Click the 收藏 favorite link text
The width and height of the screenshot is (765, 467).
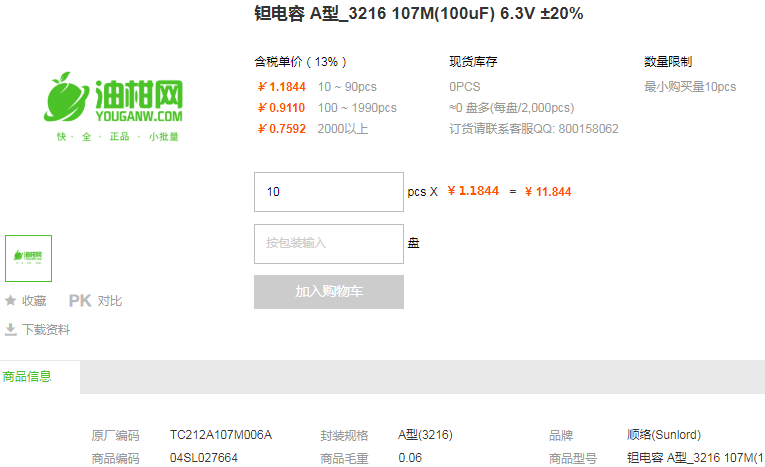click(35, 301)
